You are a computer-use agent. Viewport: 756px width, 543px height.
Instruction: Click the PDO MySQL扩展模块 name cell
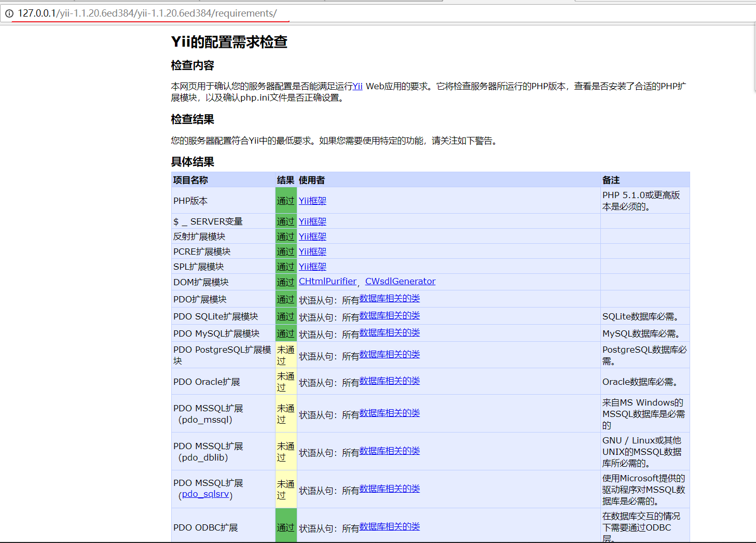click(x=223, y=333)
